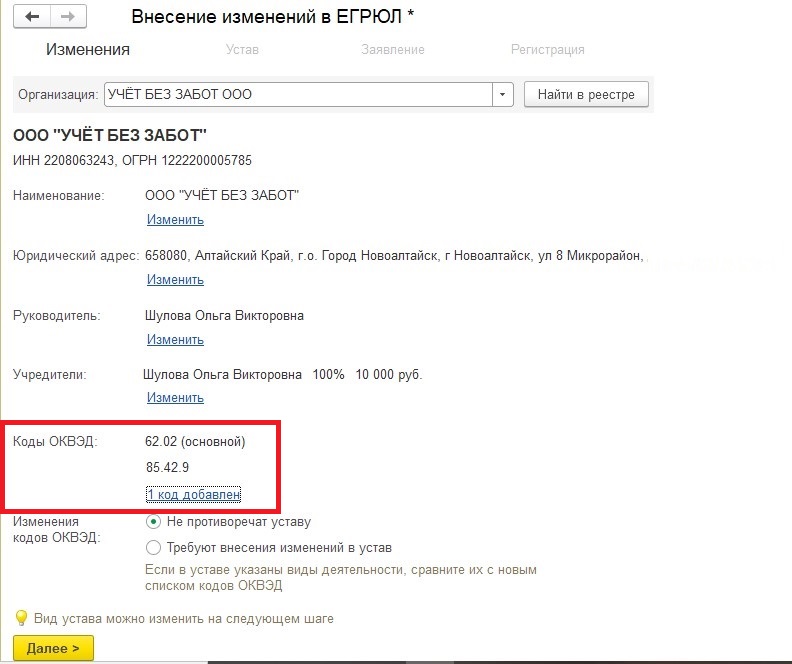Viewport: 792px width, 664px height.
Task: Open the Заявление step tab
Action: pos(392,49)
